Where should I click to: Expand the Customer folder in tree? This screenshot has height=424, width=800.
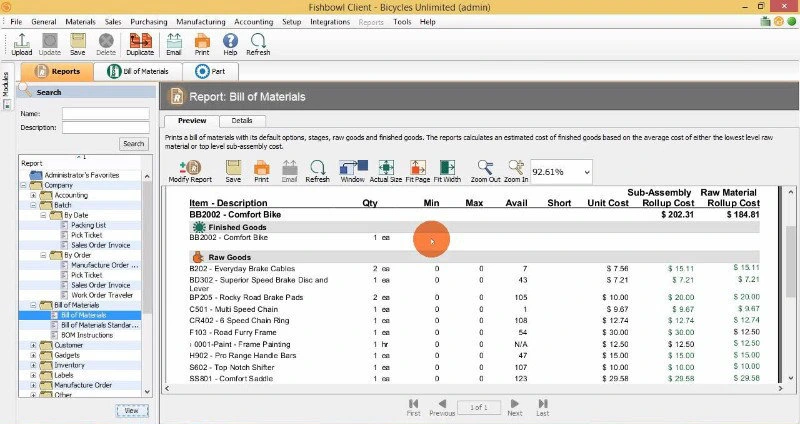tap(35, 344)
